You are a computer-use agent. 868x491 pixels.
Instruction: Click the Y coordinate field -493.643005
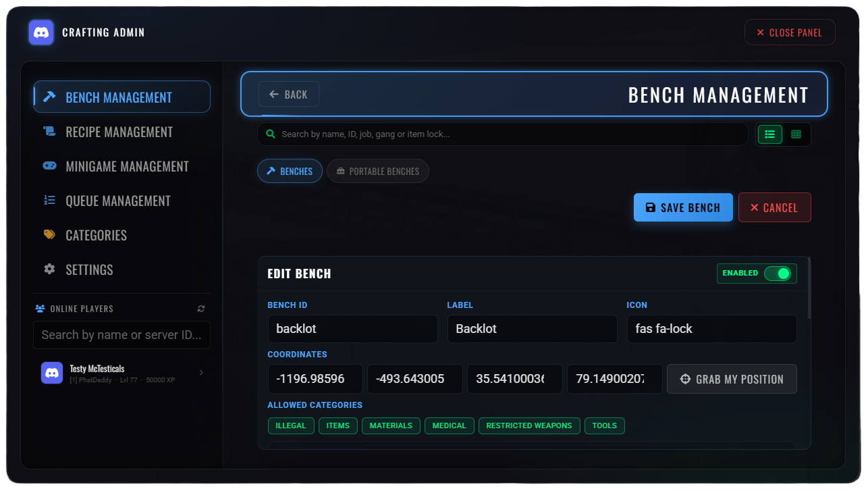tap(415, 379)
